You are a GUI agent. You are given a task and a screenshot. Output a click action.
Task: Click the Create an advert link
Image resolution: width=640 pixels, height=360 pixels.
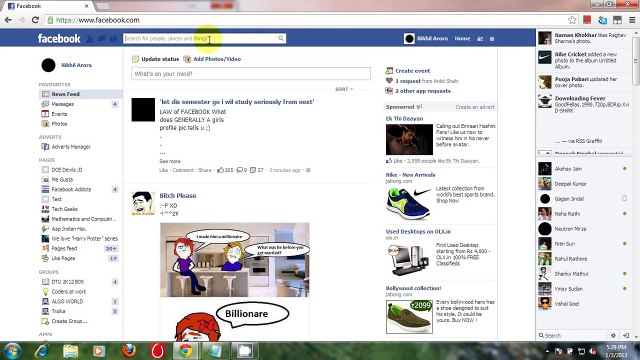tap(475, 107)
